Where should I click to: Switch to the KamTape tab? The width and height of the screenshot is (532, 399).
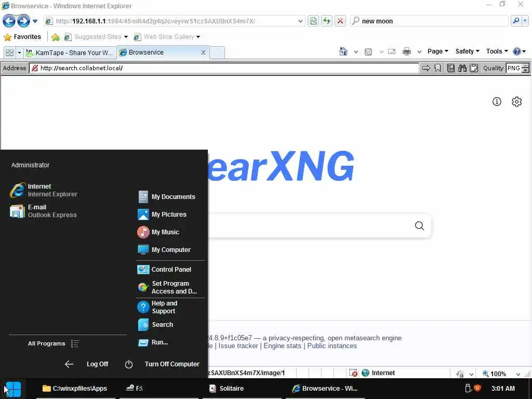coord(70,52)
